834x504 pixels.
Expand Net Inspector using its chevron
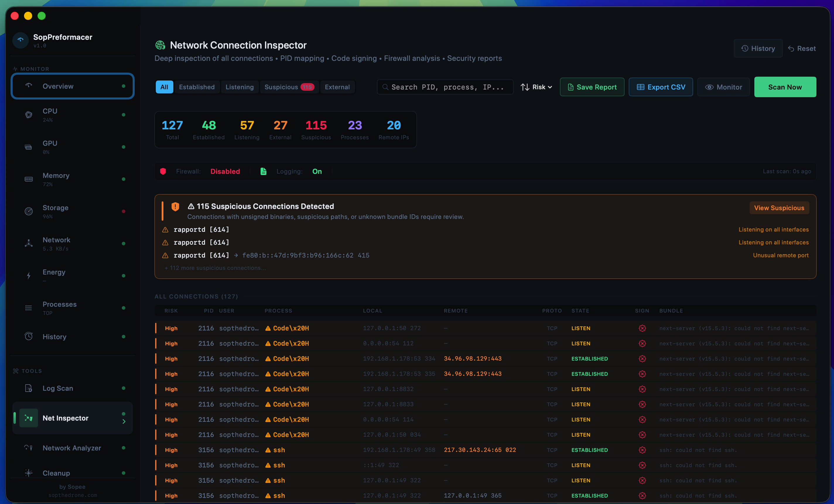point(124,422)
